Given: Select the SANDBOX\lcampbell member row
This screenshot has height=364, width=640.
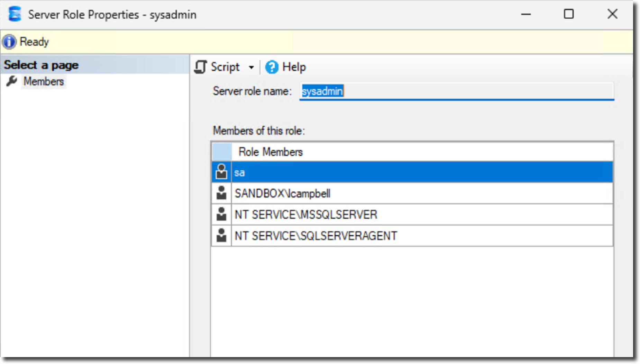Looking at the screenshot, I should tap(415, 193).
